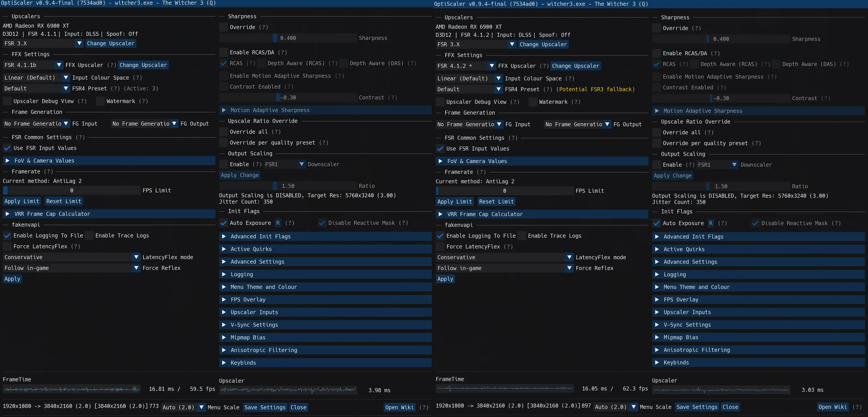
Task: Click the (?) help marker beside Sharpness Override in left window
Action: (264, 27)
